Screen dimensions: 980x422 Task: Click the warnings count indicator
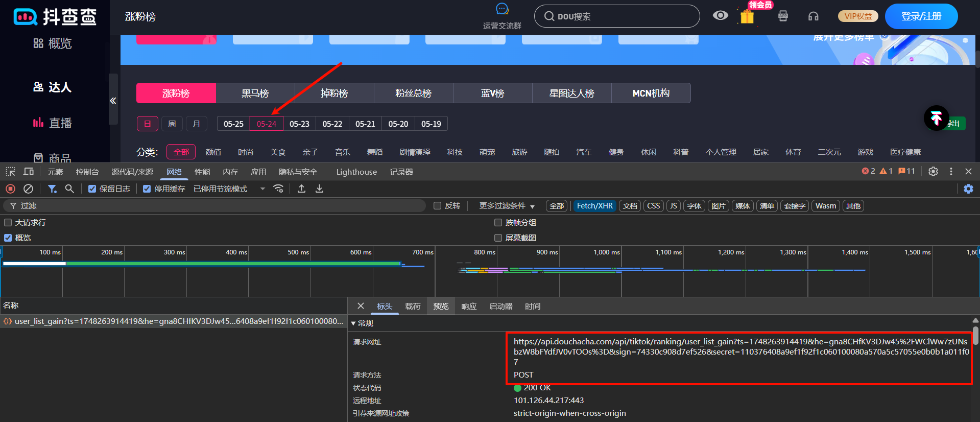[887, 171]
